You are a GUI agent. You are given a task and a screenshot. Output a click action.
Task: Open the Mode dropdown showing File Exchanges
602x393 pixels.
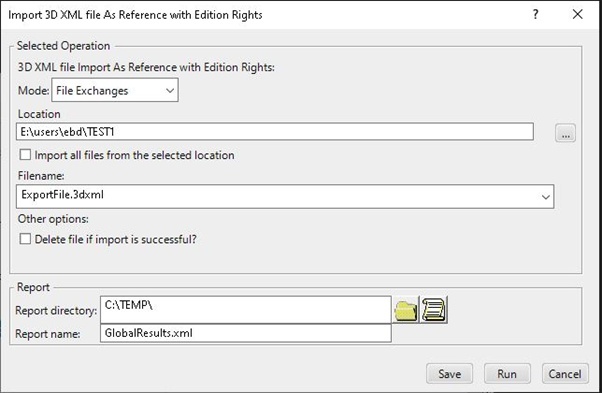pos(115,90)
